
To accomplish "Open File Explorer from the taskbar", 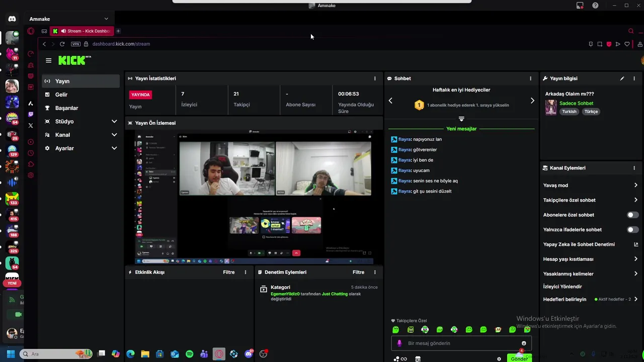I will click(145, 354).
